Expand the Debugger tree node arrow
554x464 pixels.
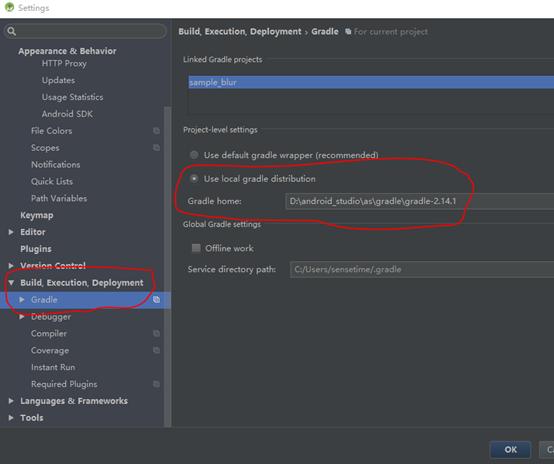(x=22, y=317)
